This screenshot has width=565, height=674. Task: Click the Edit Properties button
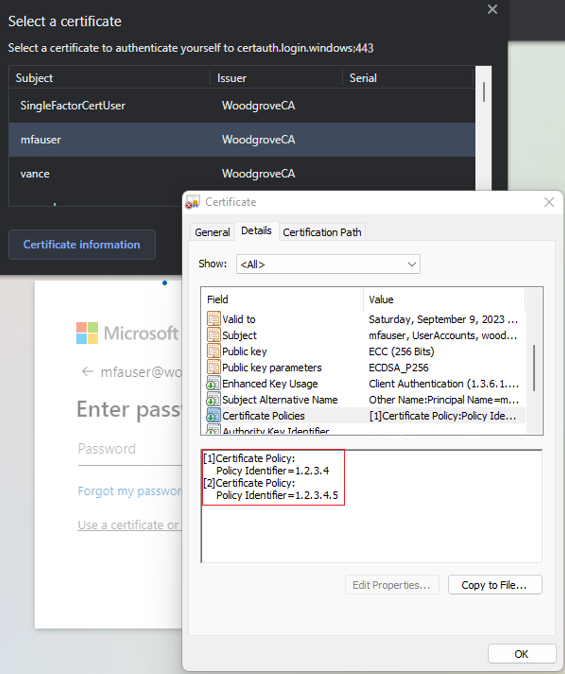pos(392,585)
